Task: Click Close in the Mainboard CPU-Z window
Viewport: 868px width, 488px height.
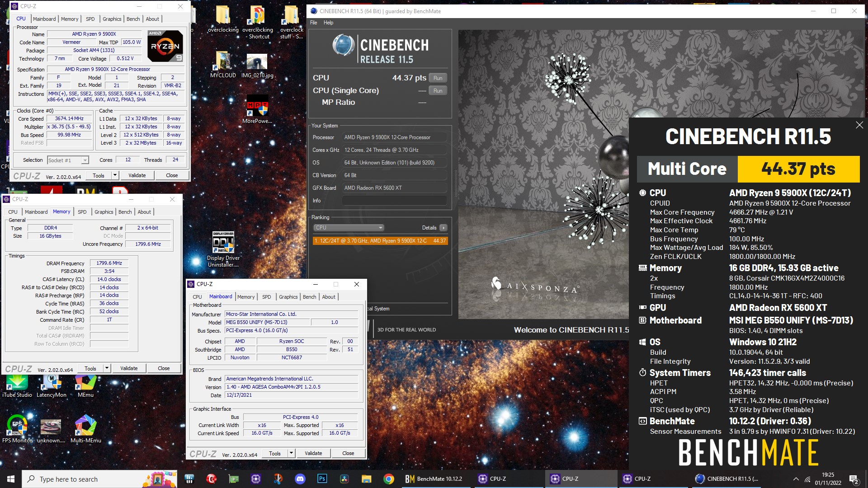Action: pyautogui.click(x=348, y=453)
